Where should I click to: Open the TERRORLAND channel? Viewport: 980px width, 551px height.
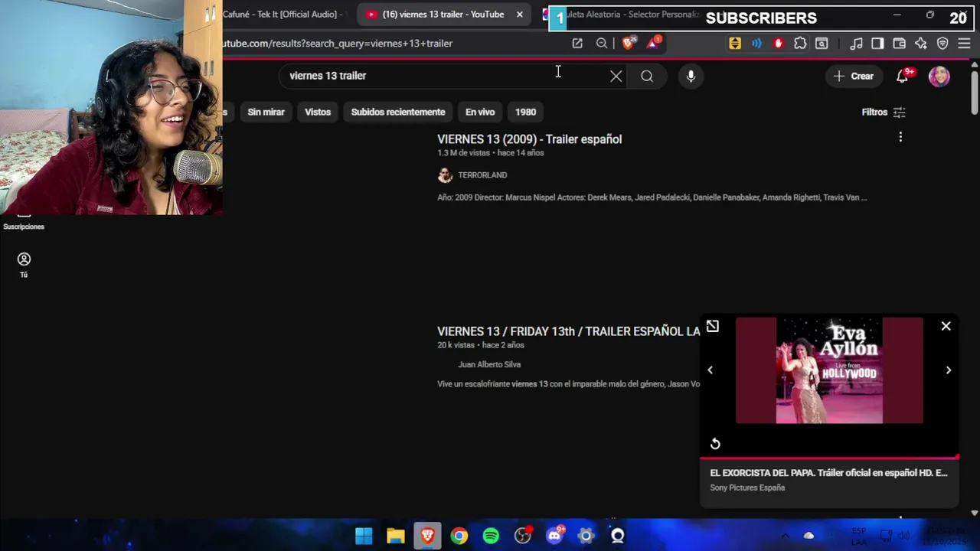click(482, 175)
